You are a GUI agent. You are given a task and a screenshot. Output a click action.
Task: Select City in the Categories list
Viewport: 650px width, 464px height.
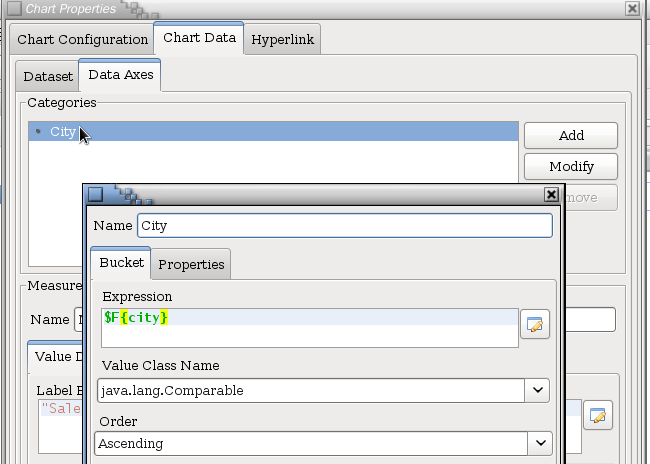tap(62, 132)
